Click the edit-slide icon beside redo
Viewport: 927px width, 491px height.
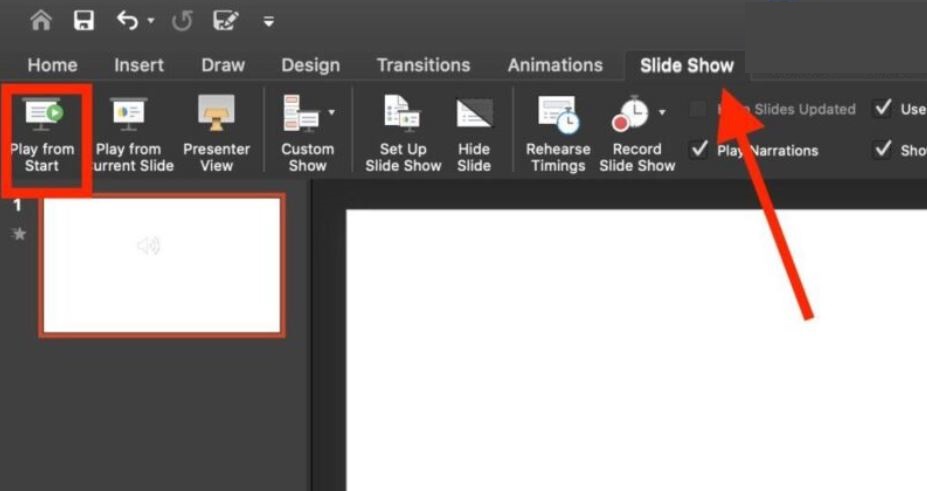225,21
